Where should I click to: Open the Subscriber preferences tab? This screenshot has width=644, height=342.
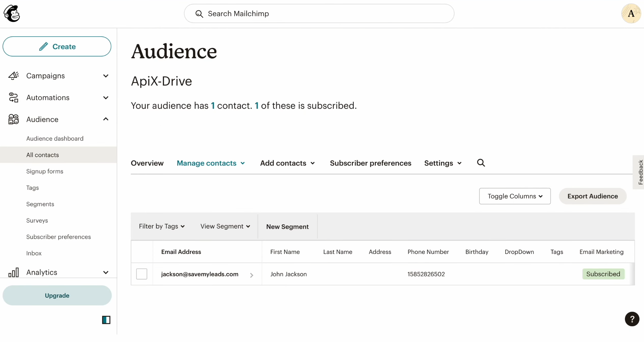pyautogui.click(x=370, y=163)
